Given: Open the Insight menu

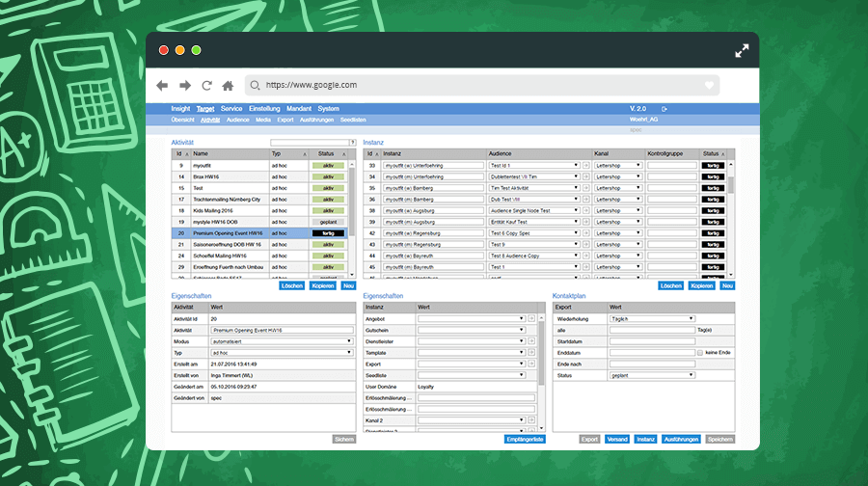Looking at the screenshot, I should coord(180,109).
